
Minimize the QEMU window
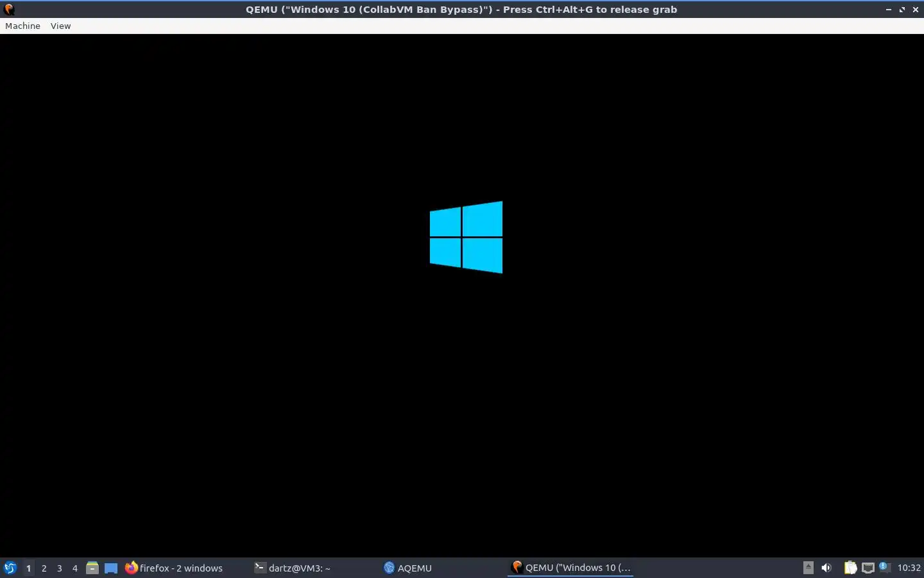pyautogui.click(x=889, y=10)
